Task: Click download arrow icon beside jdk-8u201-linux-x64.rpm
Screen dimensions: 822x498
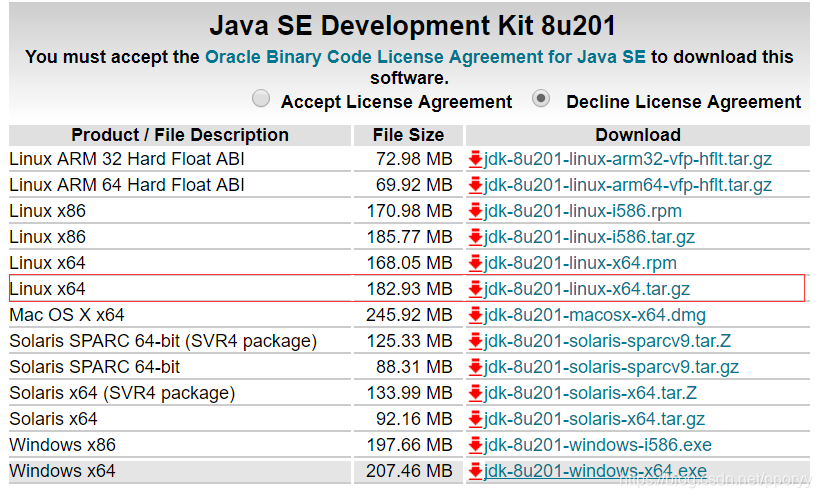Action: (x=475, y=263)
